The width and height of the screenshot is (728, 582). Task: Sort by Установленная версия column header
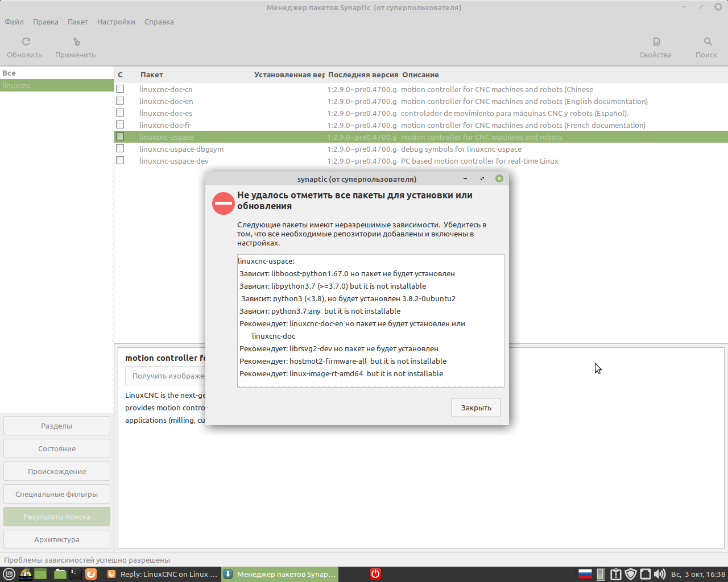[x=289, y=75]
